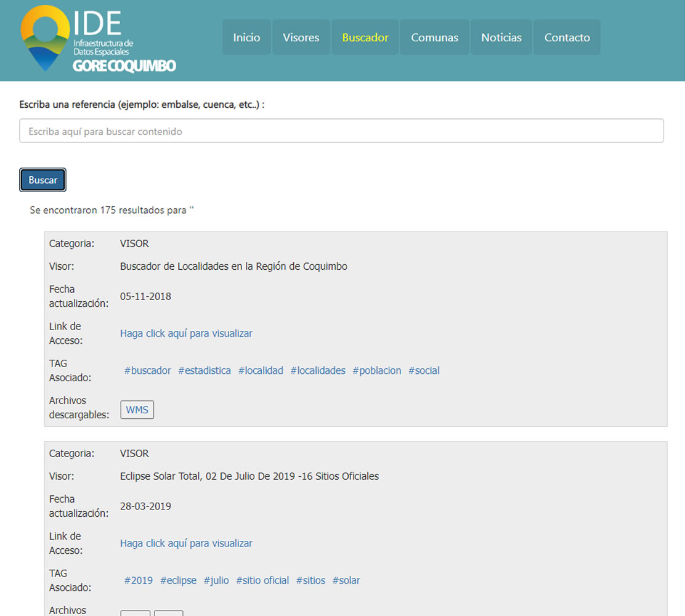This screenshot has height=616, width=685.
Task: Open visualizar link for Eclipse Solar Total
Action: 186,543
